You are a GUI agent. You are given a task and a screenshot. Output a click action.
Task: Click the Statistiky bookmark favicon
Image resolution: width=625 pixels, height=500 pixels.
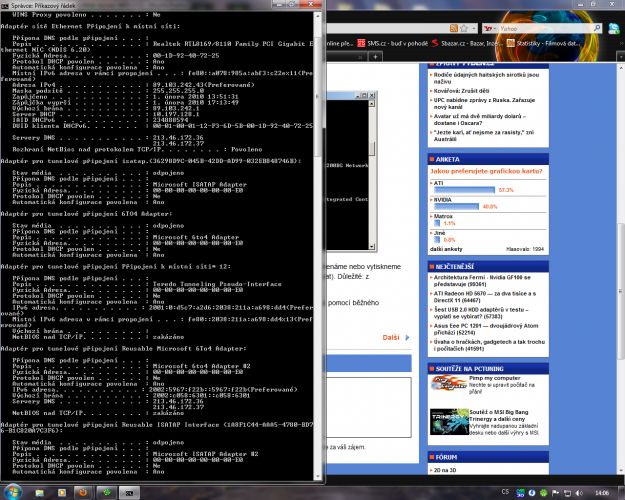click(x=511, y=43)
